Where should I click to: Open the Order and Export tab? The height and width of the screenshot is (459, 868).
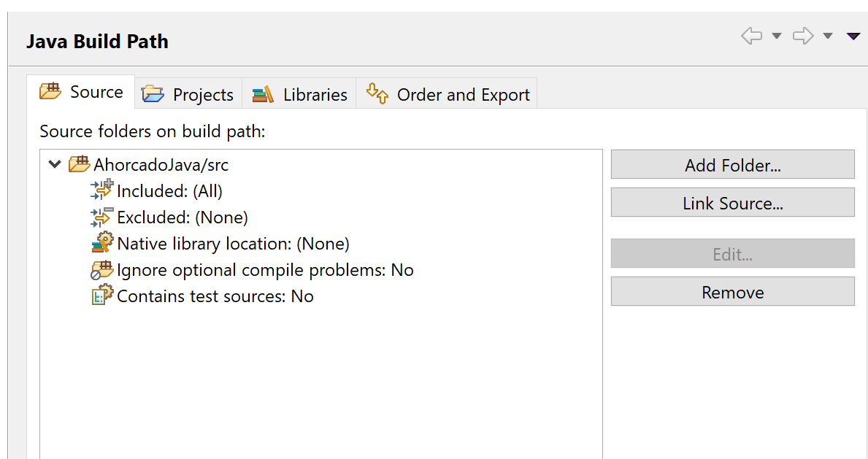click(448, 94)
